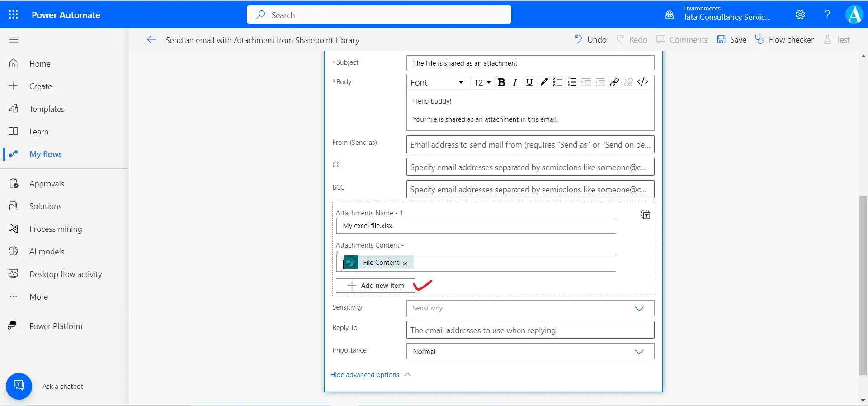Open the app launcher waffle icon

pyautogui.click(x=14, y=14)
